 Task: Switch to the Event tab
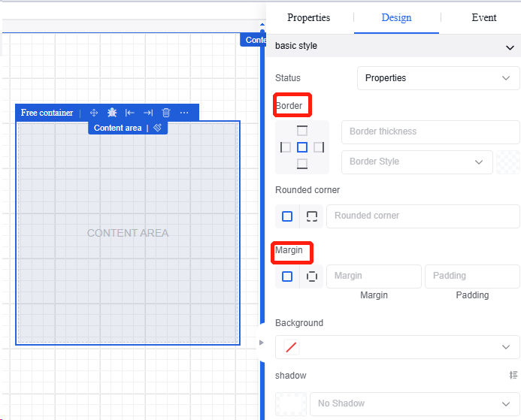click(484, 17)
